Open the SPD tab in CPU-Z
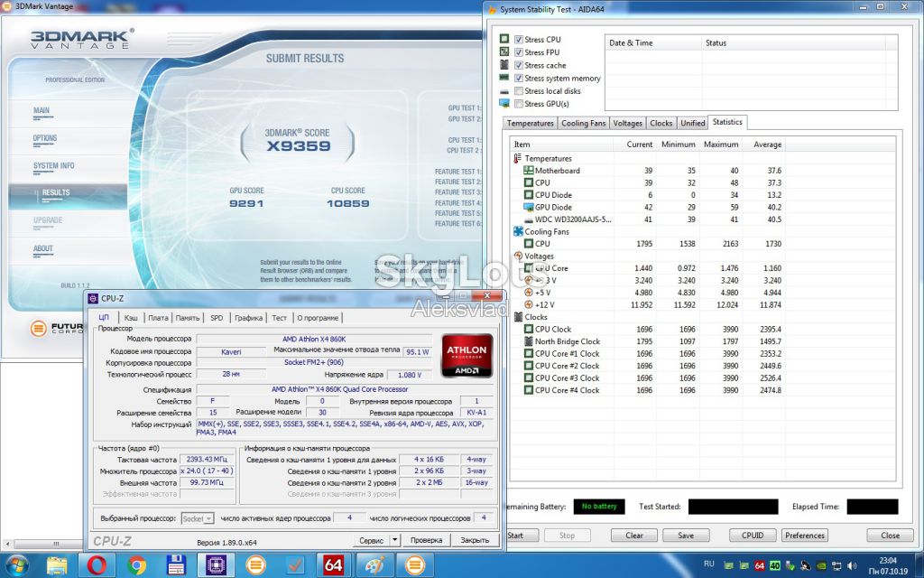Screen dimensions: 924x578 click(217, 318)
